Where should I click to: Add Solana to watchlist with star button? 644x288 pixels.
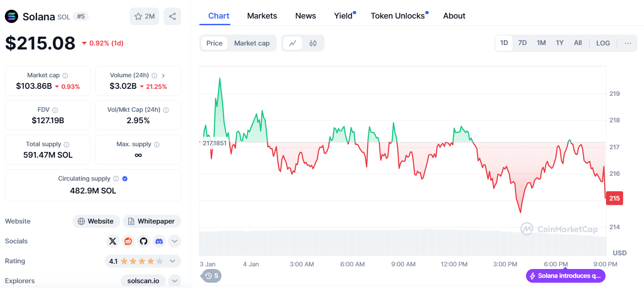(x=144, y=16)
